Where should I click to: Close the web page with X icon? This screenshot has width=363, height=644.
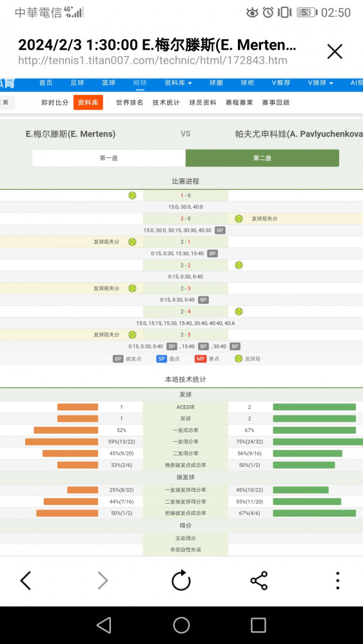point(335,52)
